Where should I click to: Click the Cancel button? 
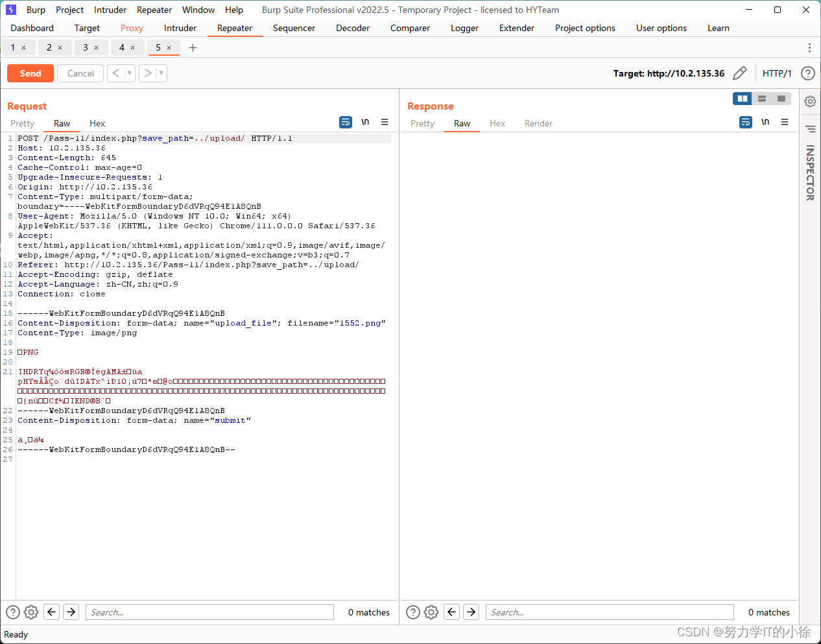pyautogui.click(x=80, y=73)
